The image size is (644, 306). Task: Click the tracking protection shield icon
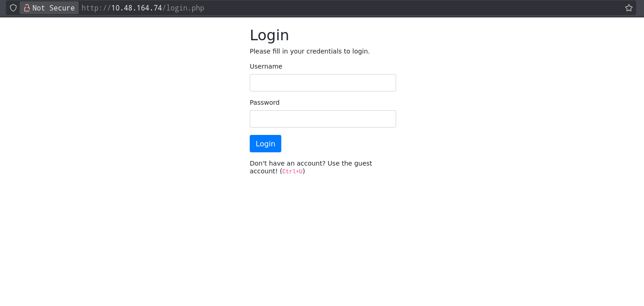[x=13, y=8]
